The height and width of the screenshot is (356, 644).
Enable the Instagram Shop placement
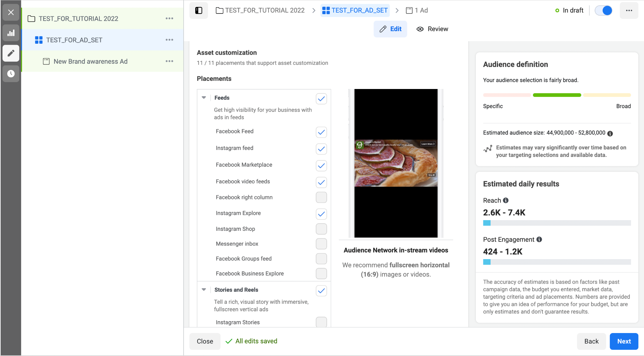point(321,229)
